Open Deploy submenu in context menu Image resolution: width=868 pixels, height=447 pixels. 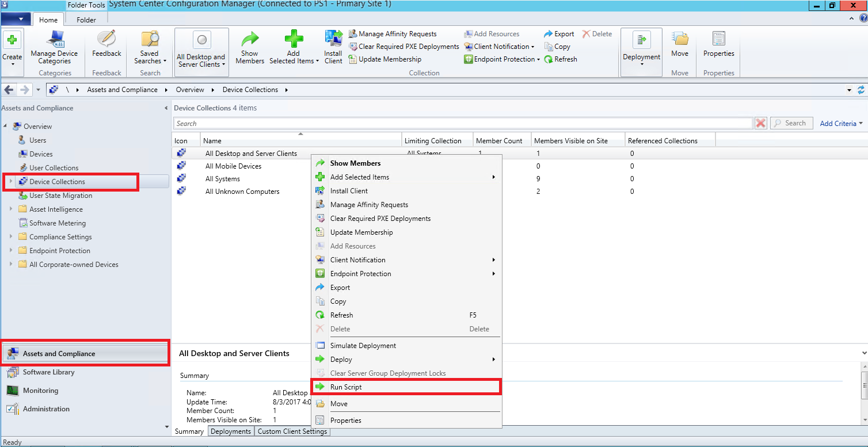[x=406, y=360]
